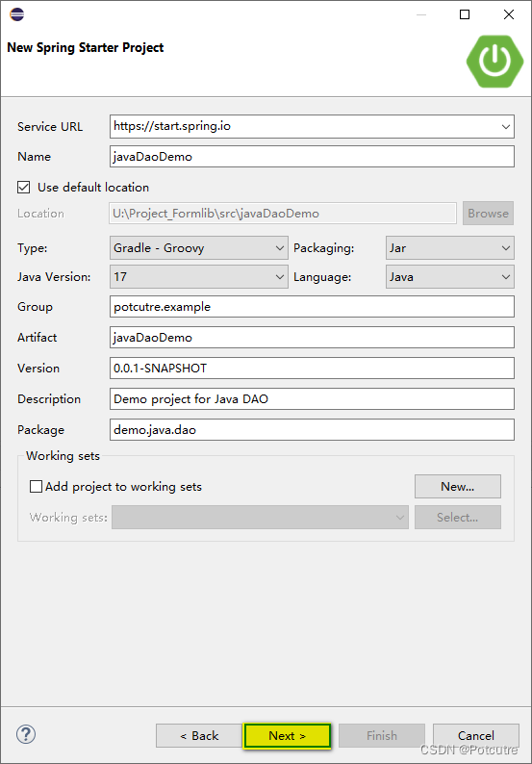
Task: Enable Add project to working sets
Action: tap(36, 486)
